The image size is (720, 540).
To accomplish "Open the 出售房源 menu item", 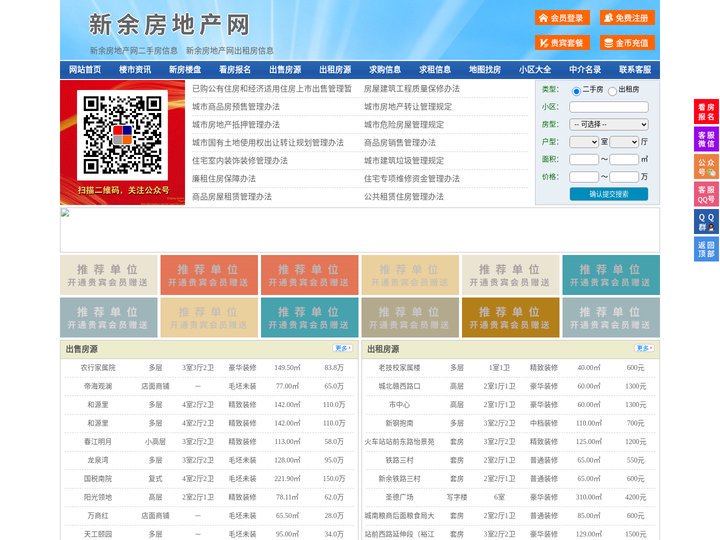I will (x=285, y=70).
